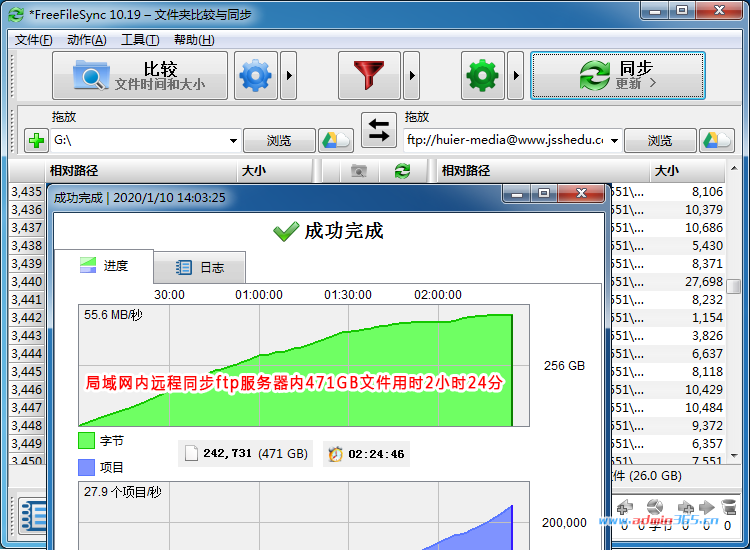Viewport: 750px width, 550px height.
Task: Click the right arrow update statistics icon
Action: (x=706, y=507)
